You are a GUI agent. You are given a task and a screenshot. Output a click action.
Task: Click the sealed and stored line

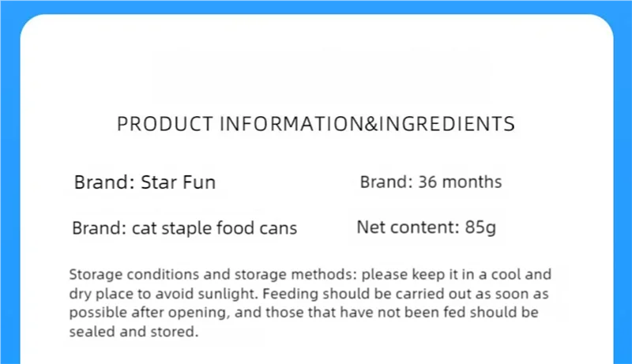[x=133, y=332]
